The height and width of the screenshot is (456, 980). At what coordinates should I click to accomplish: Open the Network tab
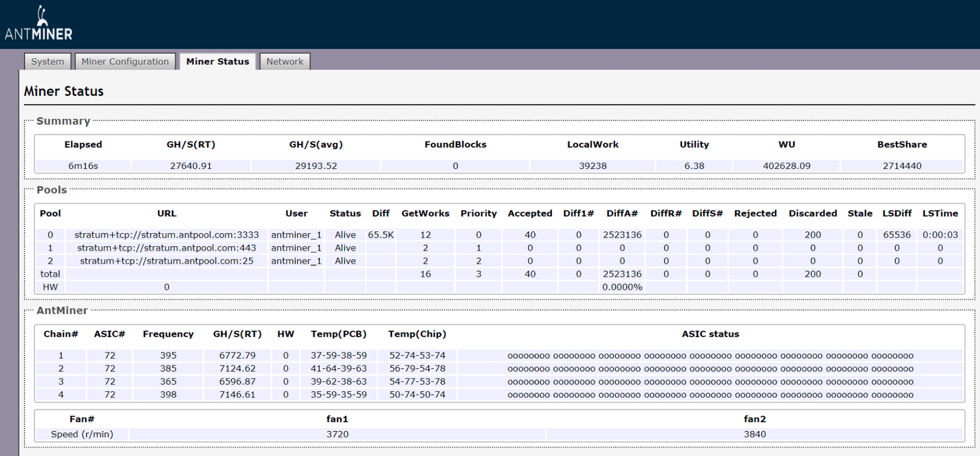tap(285, 61)
